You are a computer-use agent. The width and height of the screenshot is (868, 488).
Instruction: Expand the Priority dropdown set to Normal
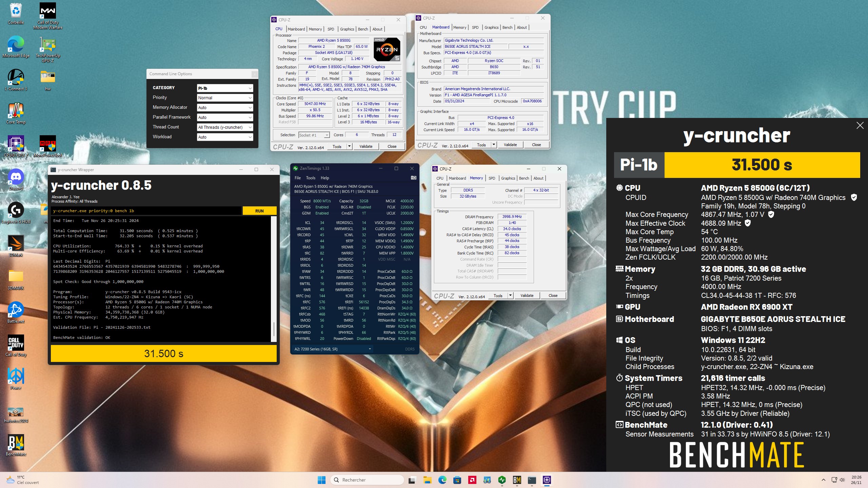pyautogui.click(x=225, y=98)
